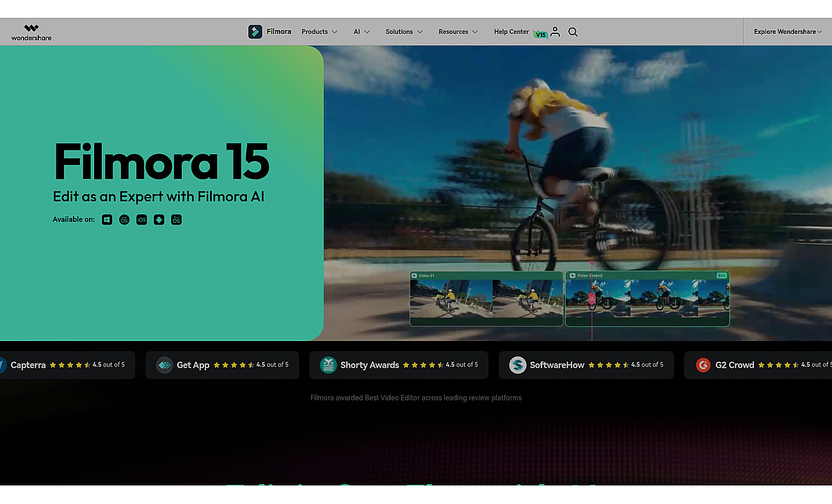The image size is (832, 504).
Task: Open the user account icon
Action: click(555, 31)
